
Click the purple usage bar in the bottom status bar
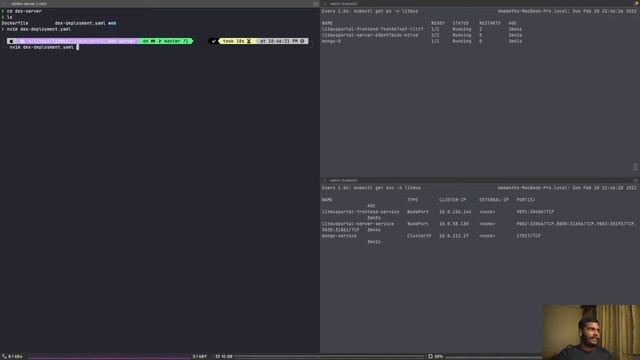point(109,357)
